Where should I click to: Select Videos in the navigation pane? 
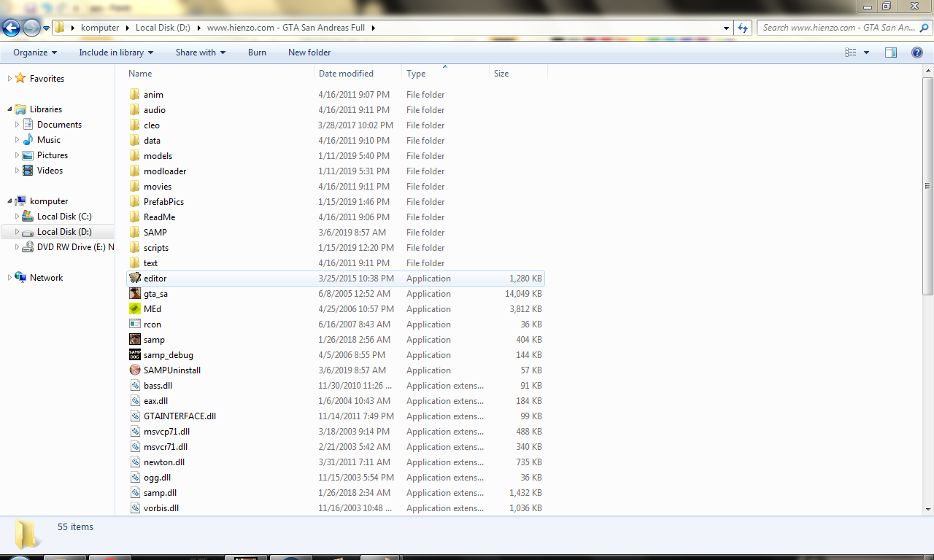50,171
